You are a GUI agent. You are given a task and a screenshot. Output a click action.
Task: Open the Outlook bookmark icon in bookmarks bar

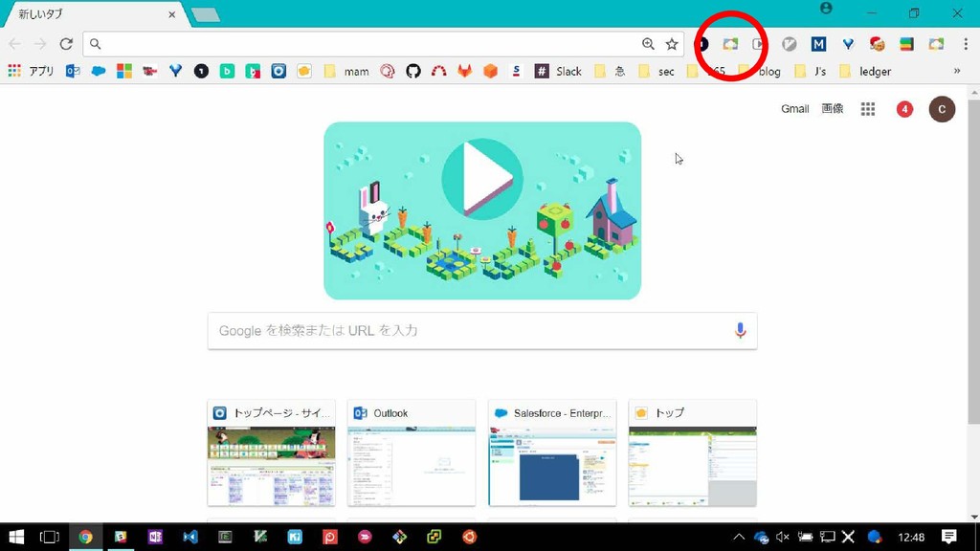coord(73,71)
